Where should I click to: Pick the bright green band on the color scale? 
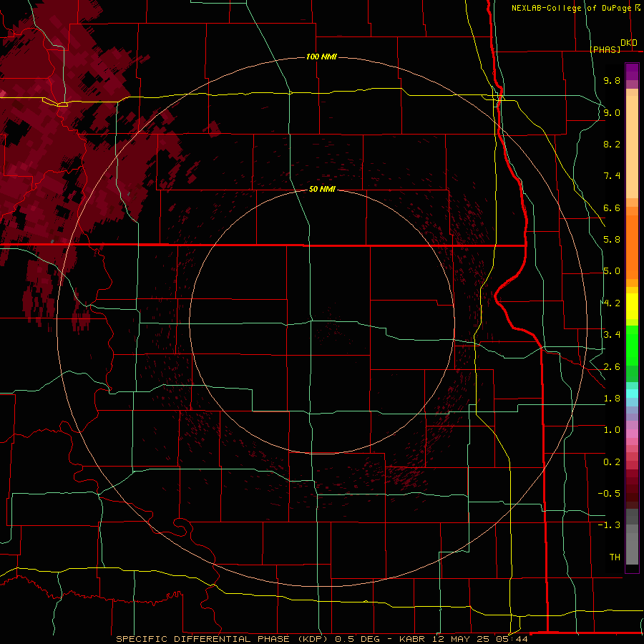pos(632,346)
